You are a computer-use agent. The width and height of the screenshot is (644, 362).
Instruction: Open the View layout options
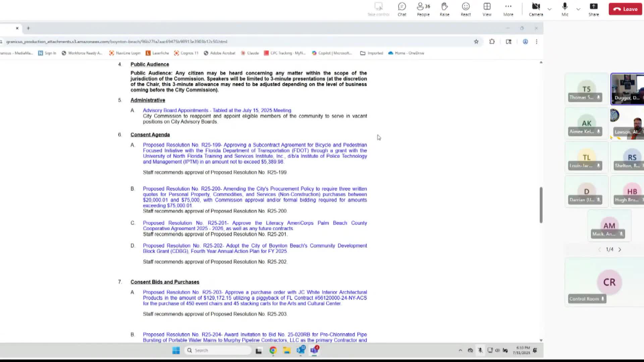coord(487,9)
